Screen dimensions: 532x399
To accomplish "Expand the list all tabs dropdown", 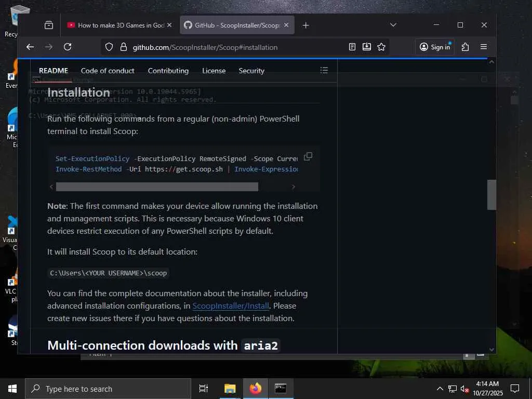I will click(393, 25).
